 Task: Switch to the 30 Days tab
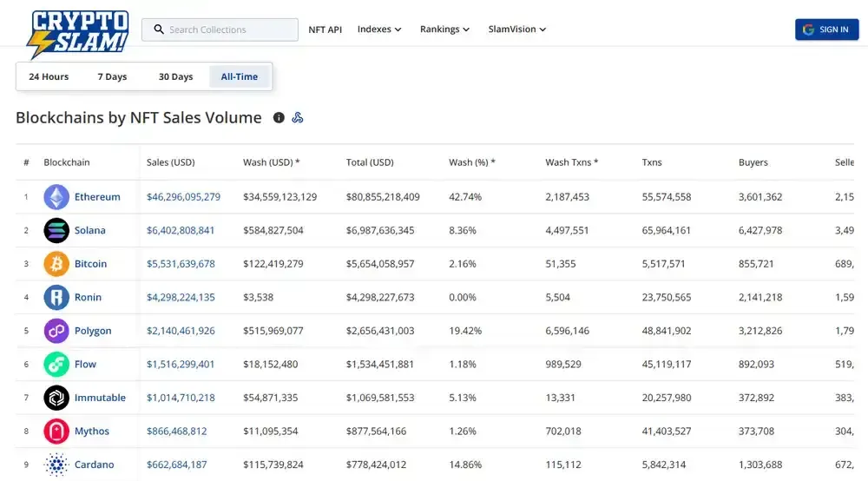point(175,76)
